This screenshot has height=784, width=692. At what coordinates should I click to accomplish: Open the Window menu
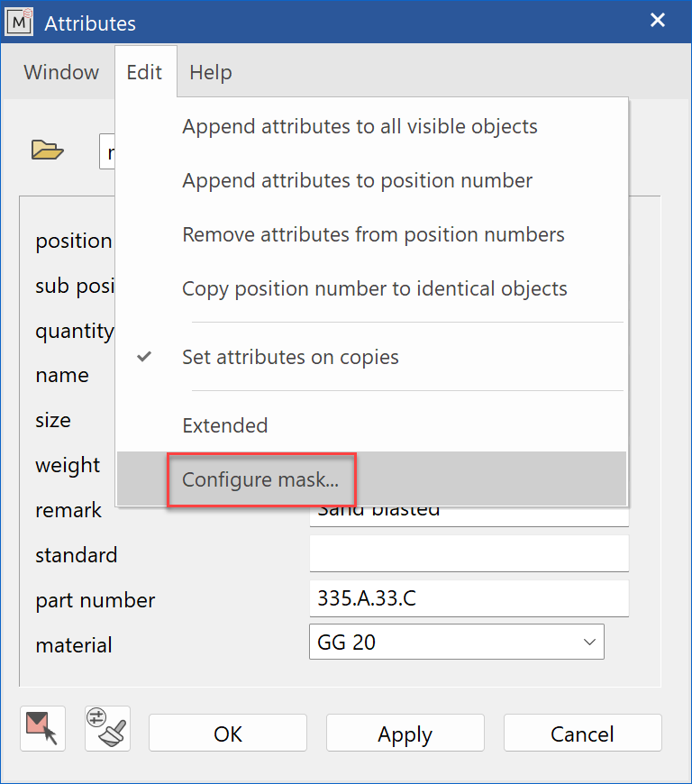point(61,72)
